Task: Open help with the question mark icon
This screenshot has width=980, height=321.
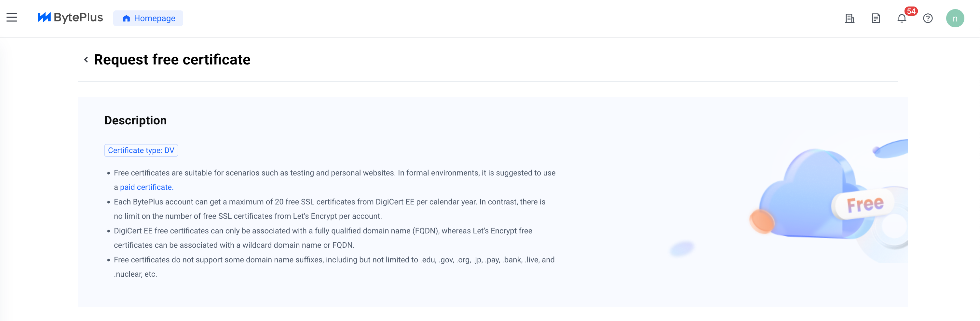Action: 928,18
